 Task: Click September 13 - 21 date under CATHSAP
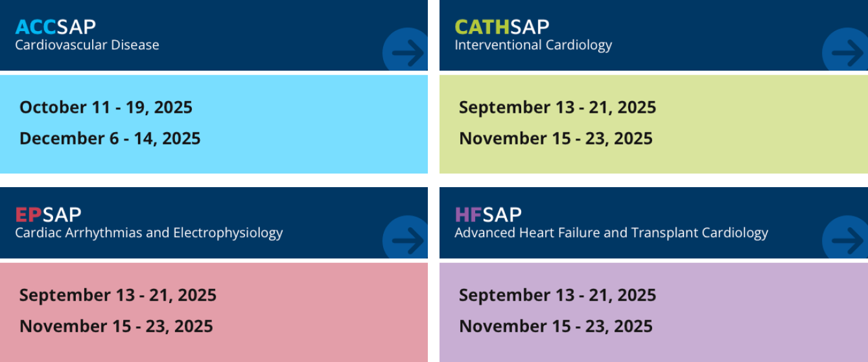tap(557, 107)
